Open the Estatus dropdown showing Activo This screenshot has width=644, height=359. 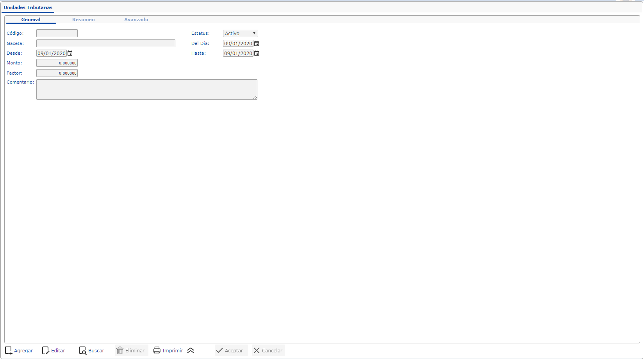coord(241,34)
